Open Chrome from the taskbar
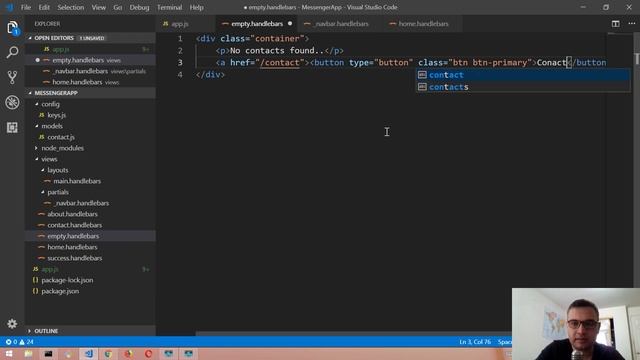This screenshot has width=640, height=360. coord(108,353)
